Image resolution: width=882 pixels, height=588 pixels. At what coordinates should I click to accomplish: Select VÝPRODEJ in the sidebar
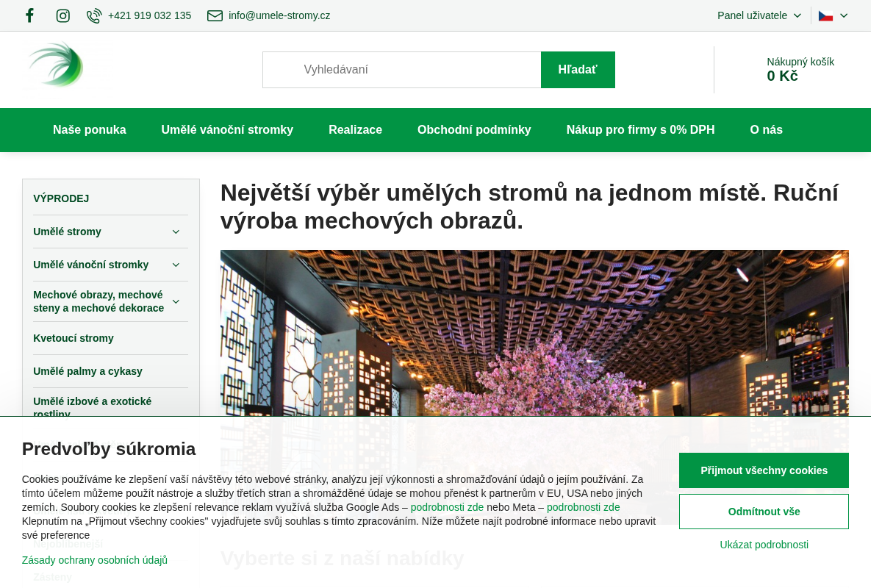61,198
